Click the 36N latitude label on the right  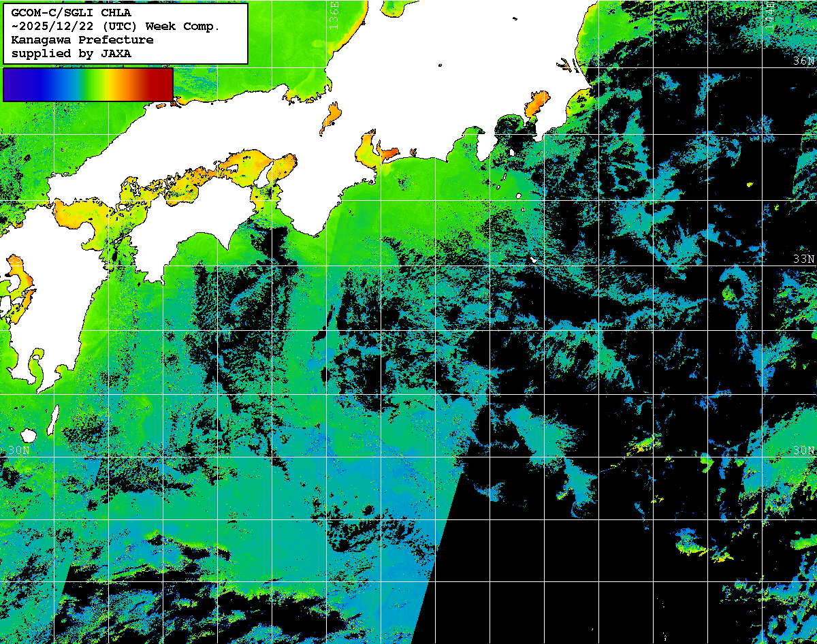point(803,61)
